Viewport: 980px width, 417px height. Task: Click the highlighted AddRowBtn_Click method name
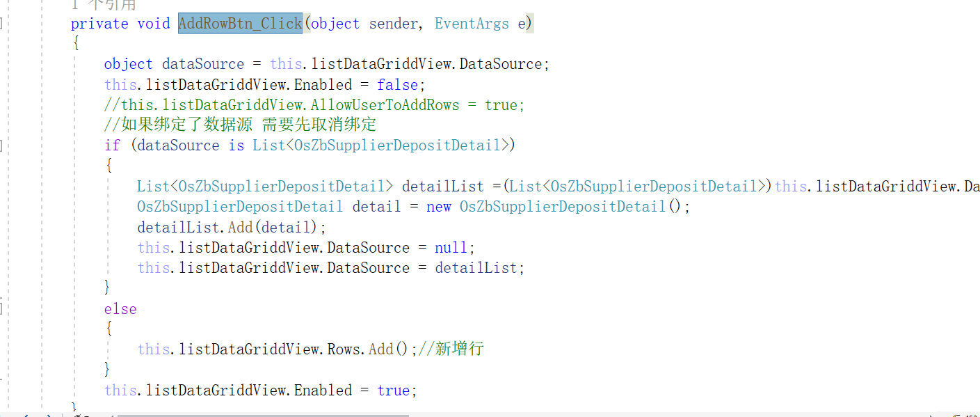point(241,23)
